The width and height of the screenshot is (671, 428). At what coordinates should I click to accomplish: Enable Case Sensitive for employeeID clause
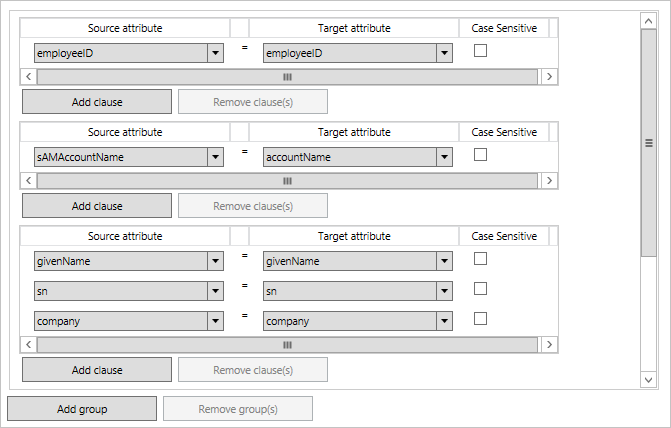(480, 51)
